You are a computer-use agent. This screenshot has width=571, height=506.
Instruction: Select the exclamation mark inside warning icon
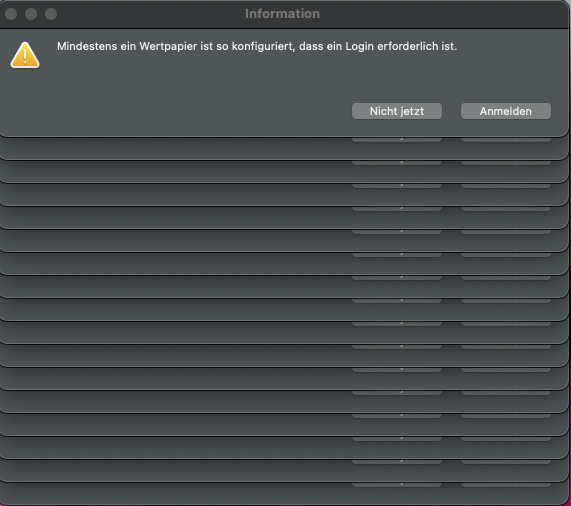25,56
